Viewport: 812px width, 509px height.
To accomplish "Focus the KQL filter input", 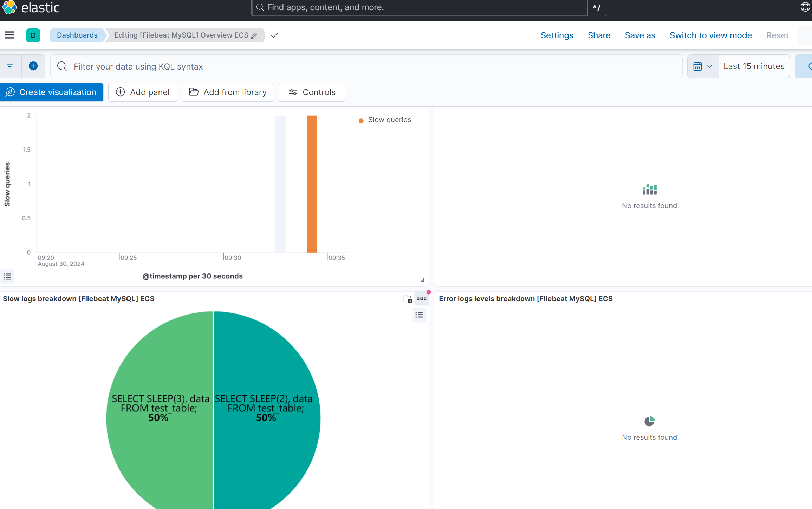I will point(366,66).
